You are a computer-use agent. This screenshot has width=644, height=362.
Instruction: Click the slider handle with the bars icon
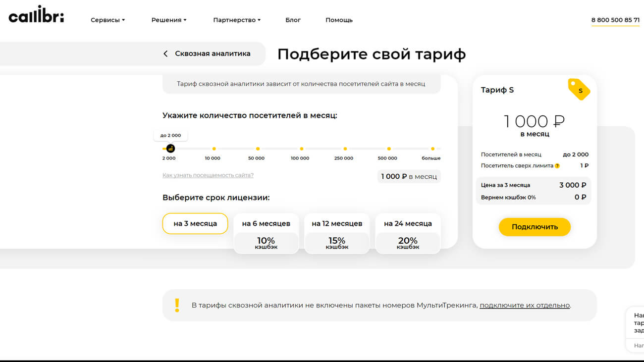[170, 149]
